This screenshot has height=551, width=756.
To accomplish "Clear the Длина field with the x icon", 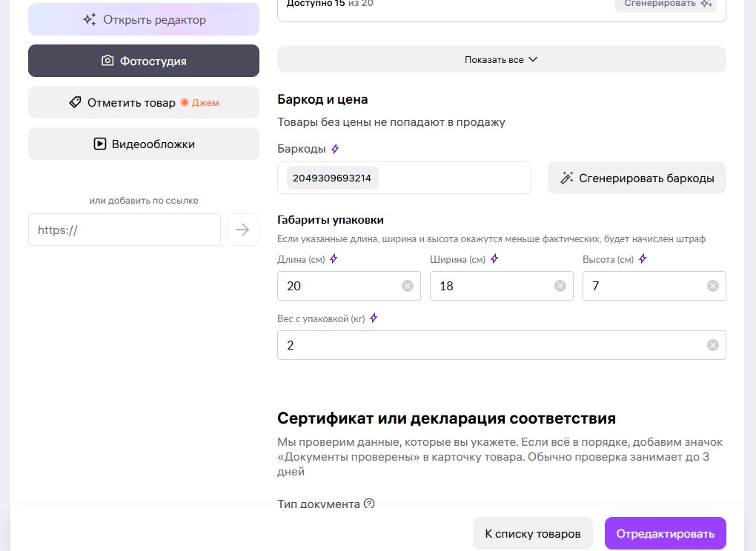I will point(408,285).
